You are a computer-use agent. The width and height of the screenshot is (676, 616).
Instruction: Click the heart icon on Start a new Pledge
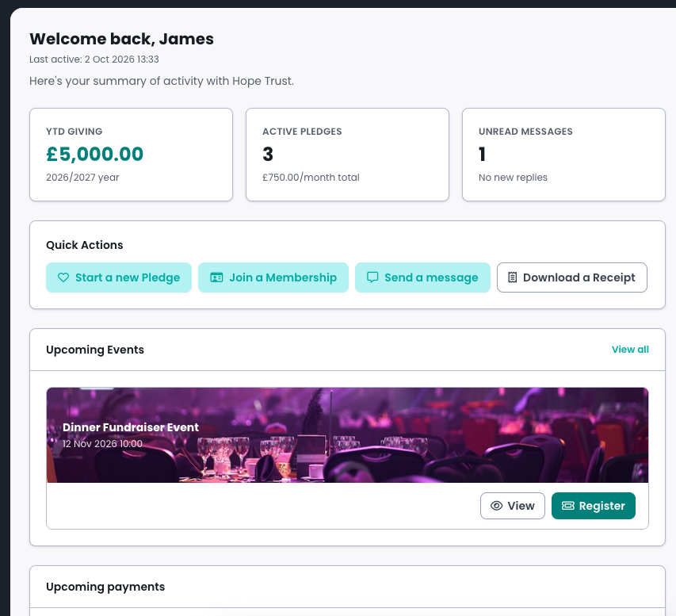click(63, 277)
